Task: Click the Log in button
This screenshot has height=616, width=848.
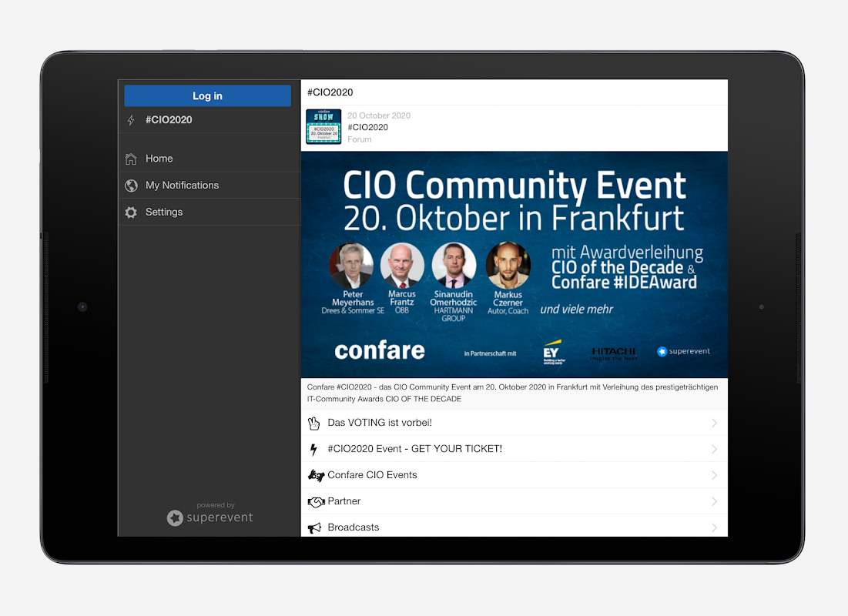Action: tap(207, 95)
